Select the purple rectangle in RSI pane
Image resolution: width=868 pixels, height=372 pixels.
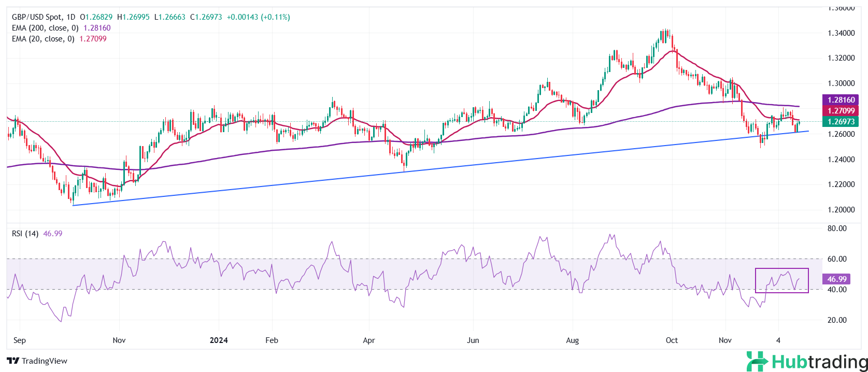[x=781, y=269]
